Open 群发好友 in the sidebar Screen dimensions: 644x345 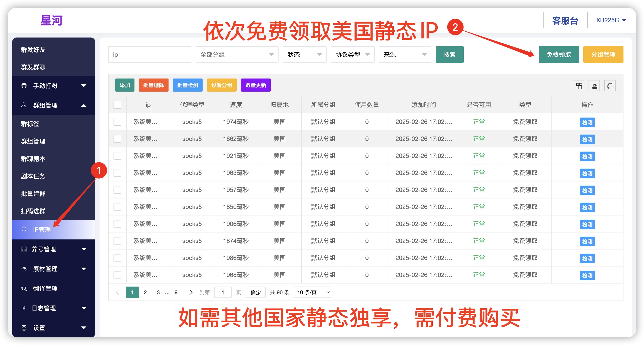coord(33,50)
